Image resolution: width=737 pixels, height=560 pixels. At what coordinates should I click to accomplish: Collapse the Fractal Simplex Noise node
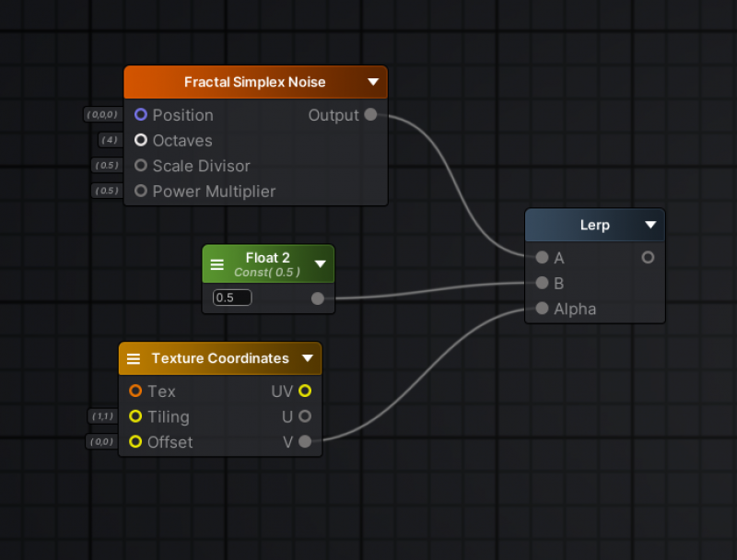click(373, 82)
